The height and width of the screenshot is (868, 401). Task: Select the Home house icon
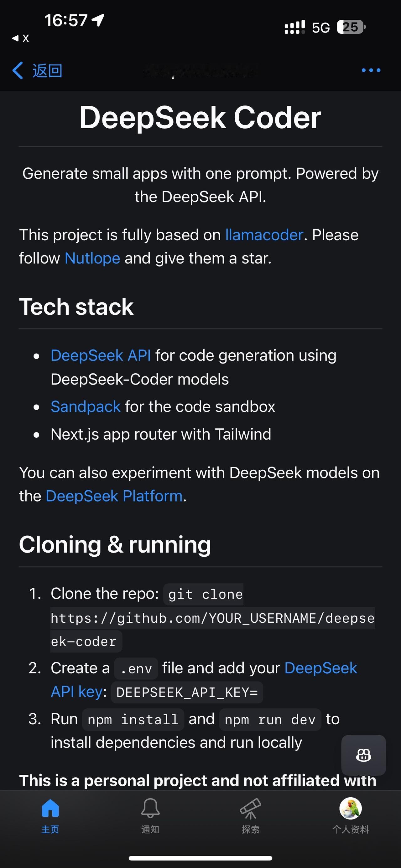[x=50, y=808]
